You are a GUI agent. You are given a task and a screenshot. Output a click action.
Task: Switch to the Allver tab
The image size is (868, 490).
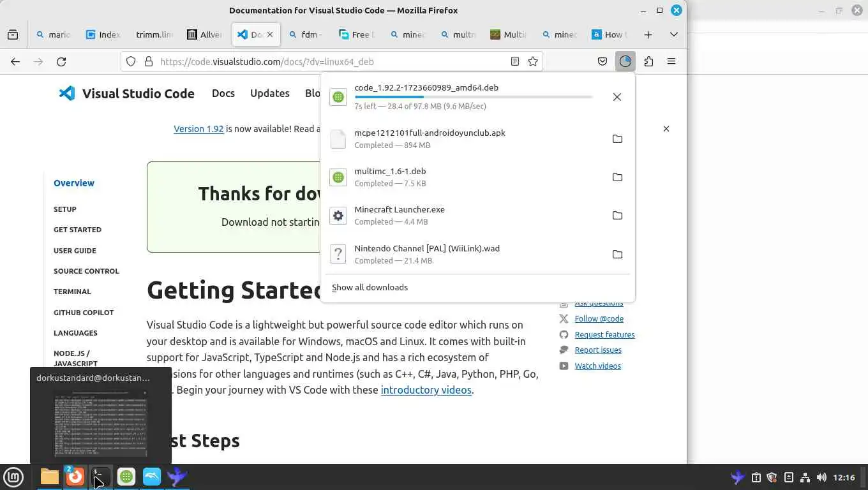pyautogui.click(x=204, y=34)
